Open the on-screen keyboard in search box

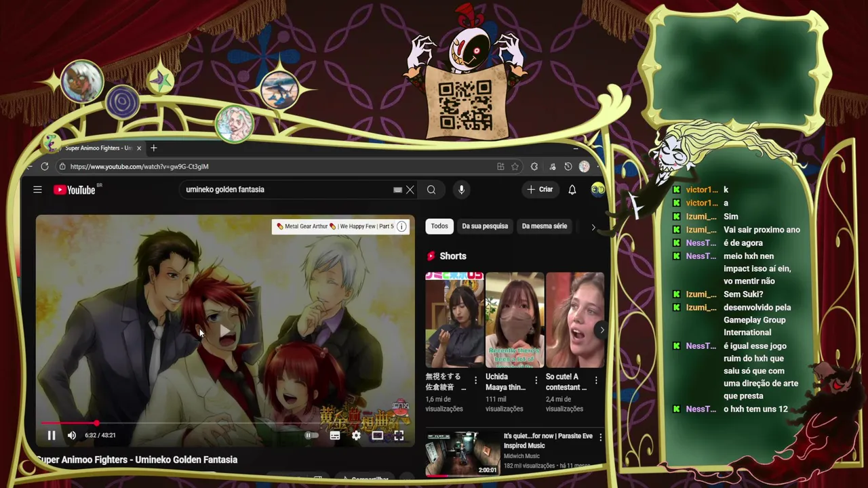pos(397,190)
